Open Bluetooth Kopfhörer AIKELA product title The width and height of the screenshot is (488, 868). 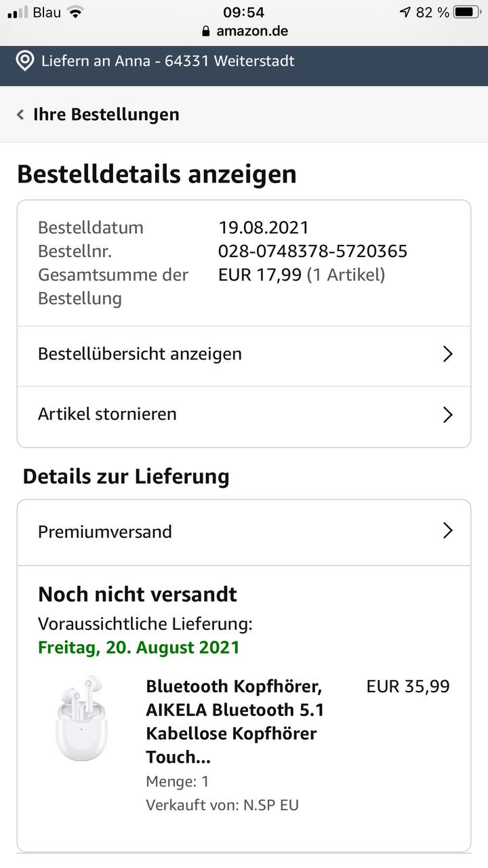(x=235, y=722)
